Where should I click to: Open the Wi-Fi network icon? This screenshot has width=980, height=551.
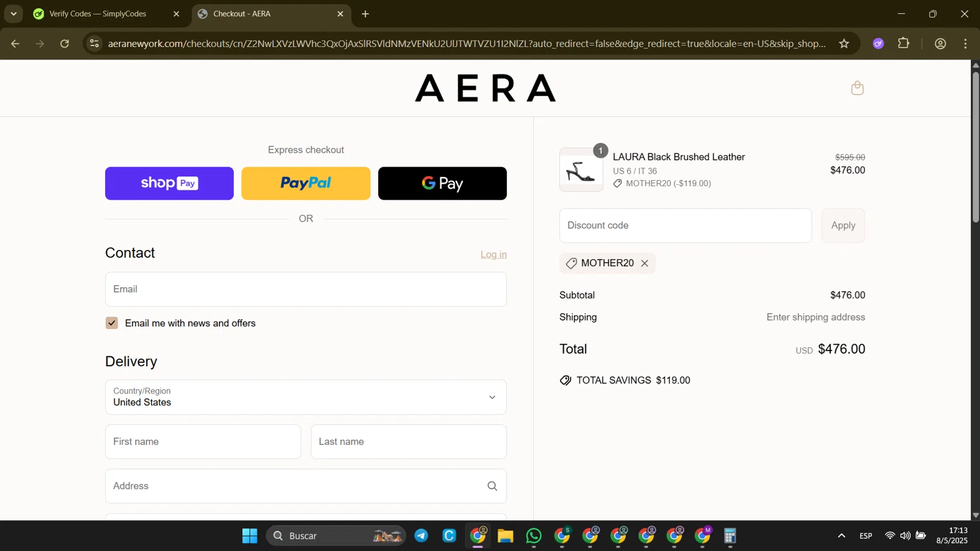pos(890,536)
